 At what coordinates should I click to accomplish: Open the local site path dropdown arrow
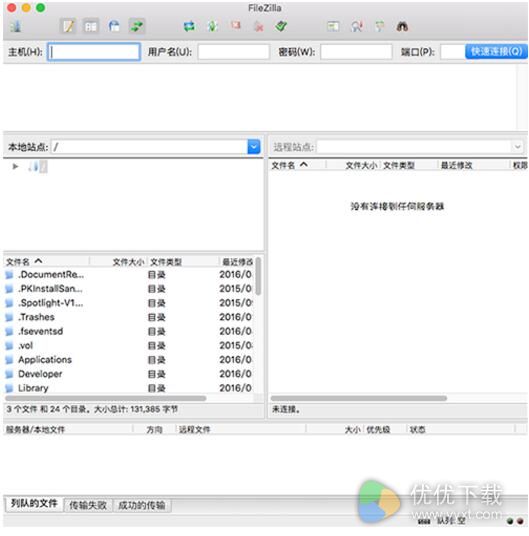click(x=254, y=147)
